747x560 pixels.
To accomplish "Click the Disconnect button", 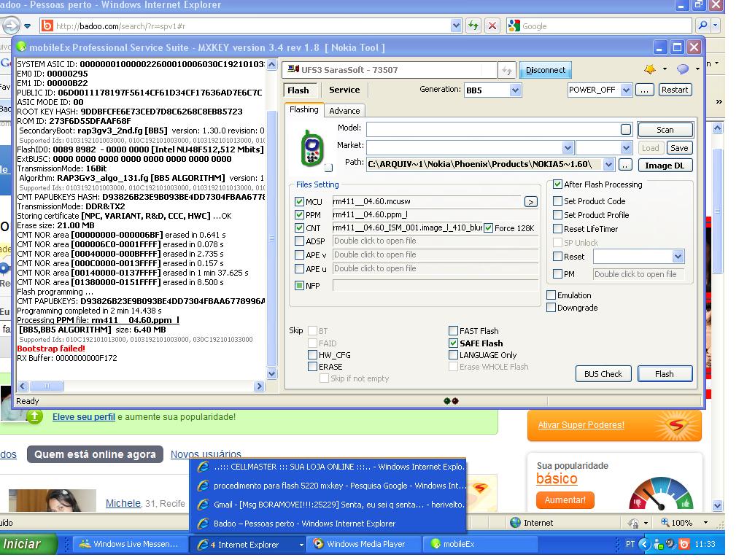I will tap(546, 71).
